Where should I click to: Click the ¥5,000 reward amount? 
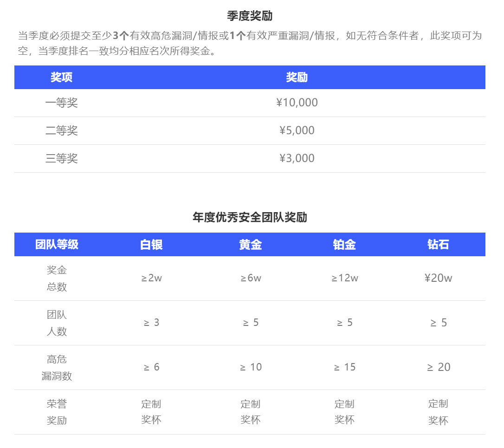(x=297, y=130)
